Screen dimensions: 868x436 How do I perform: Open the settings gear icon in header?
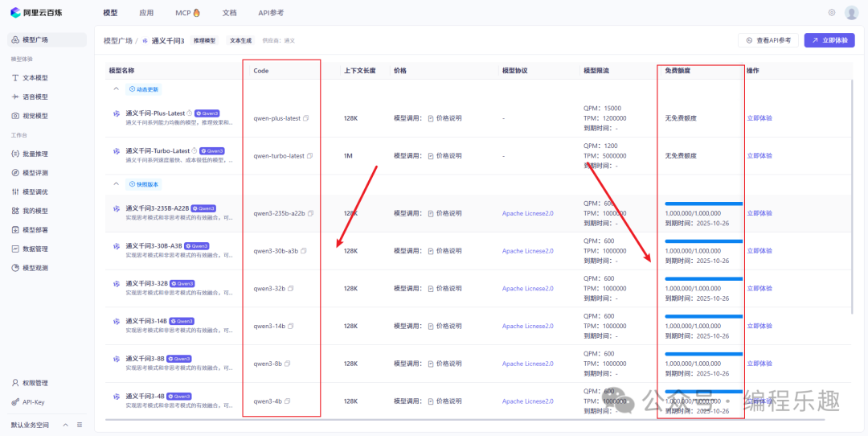click(x=832, y=12)
